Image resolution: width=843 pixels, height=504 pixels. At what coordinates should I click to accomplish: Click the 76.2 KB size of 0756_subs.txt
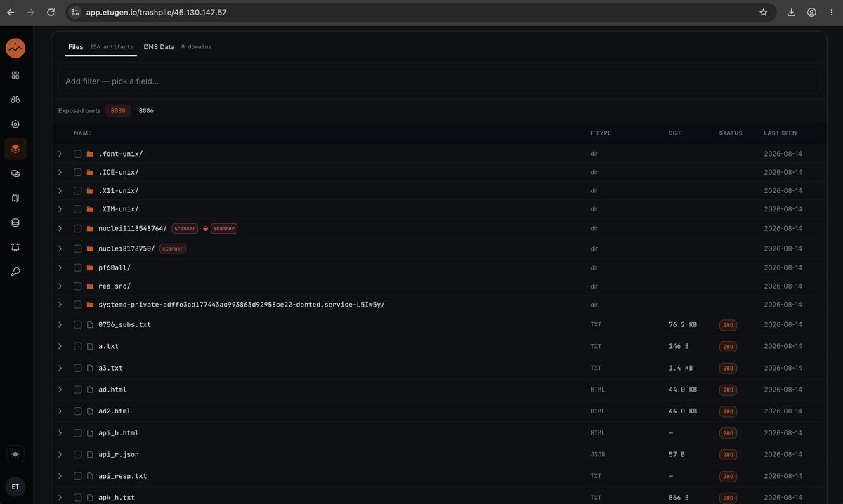[683, 324]
